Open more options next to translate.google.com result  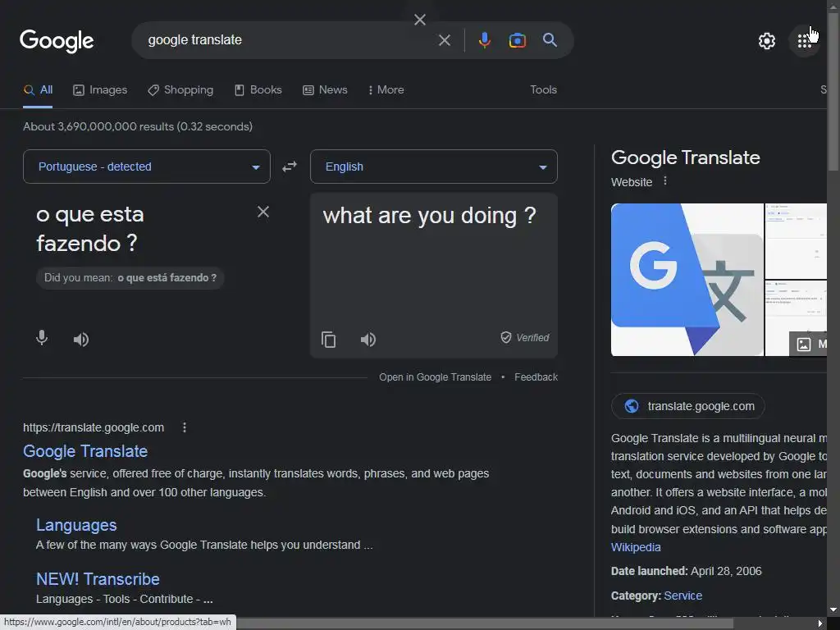tap(185, 427)
